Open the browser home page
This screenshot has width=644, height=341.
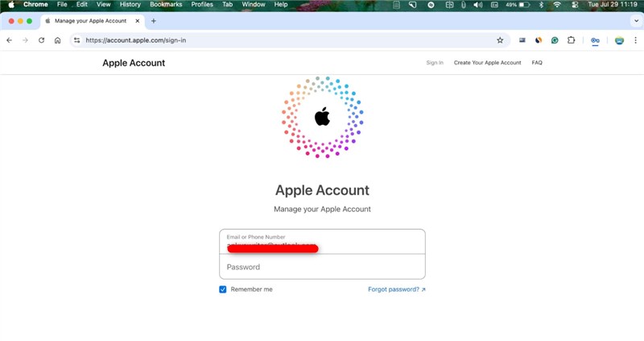point(57,40)
